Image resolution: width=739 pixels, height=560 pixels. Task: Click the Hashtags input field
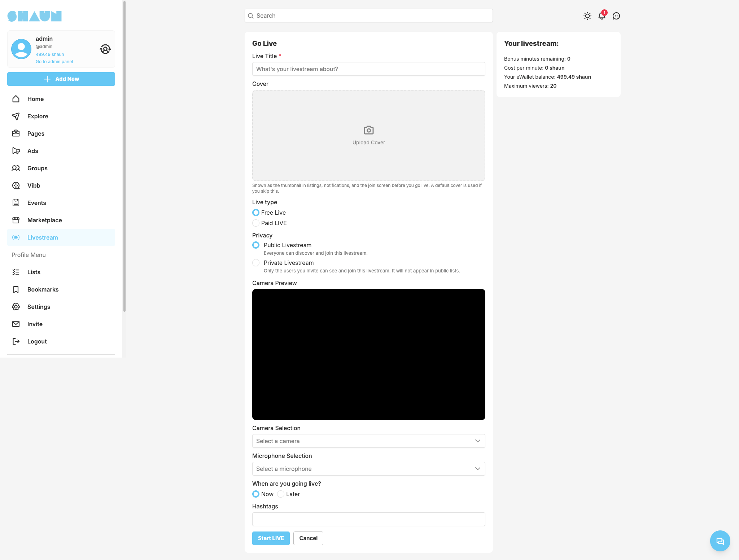[368, 519]
